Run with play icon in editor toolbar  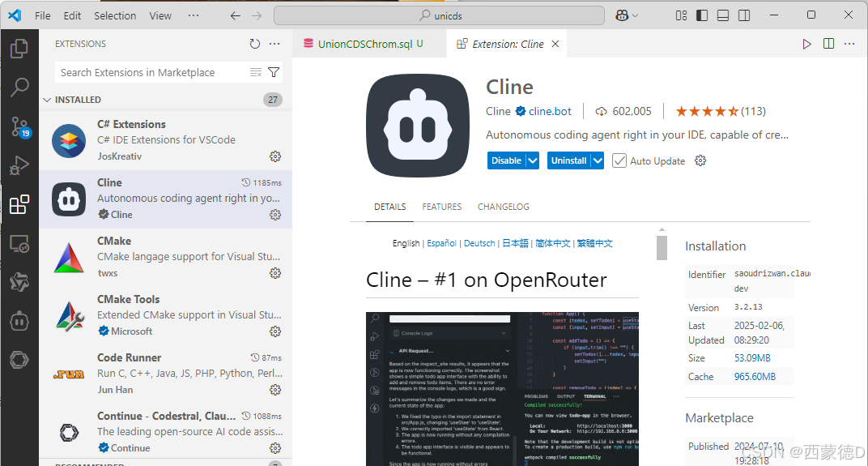(807, 44)
